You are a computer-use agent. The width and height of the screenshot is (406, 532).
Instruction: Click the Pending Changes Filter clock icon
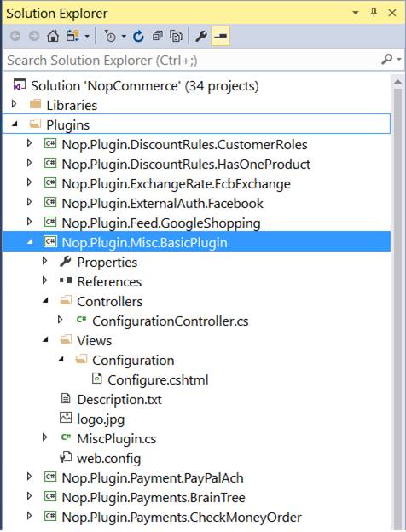(x=110, y=36)
